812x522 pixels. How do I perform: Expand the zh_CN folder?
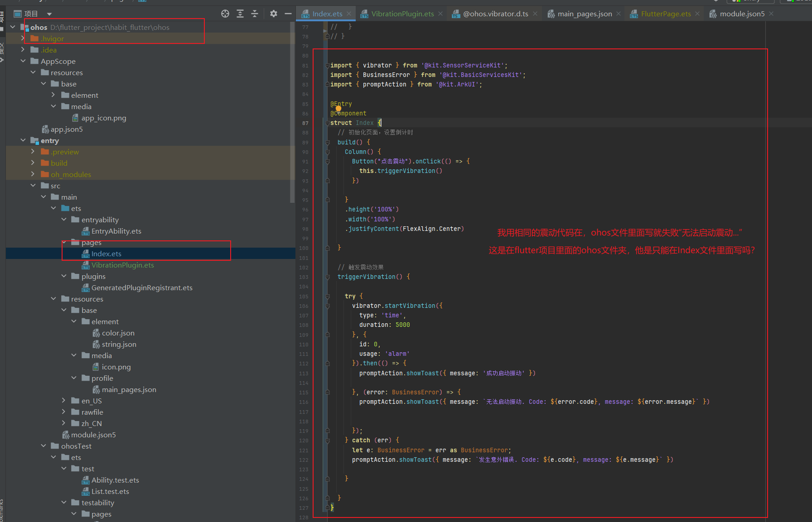[63, 423]
